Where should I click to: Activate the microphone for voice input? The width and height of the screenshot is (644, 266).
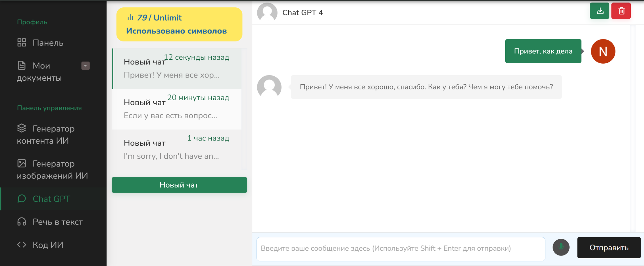[561, 248]
